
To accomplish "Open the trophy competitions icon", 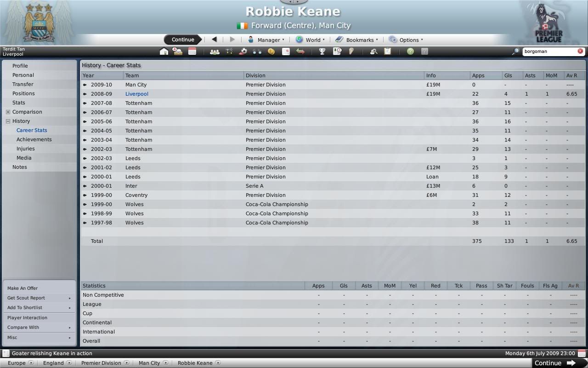I will 322,52.
